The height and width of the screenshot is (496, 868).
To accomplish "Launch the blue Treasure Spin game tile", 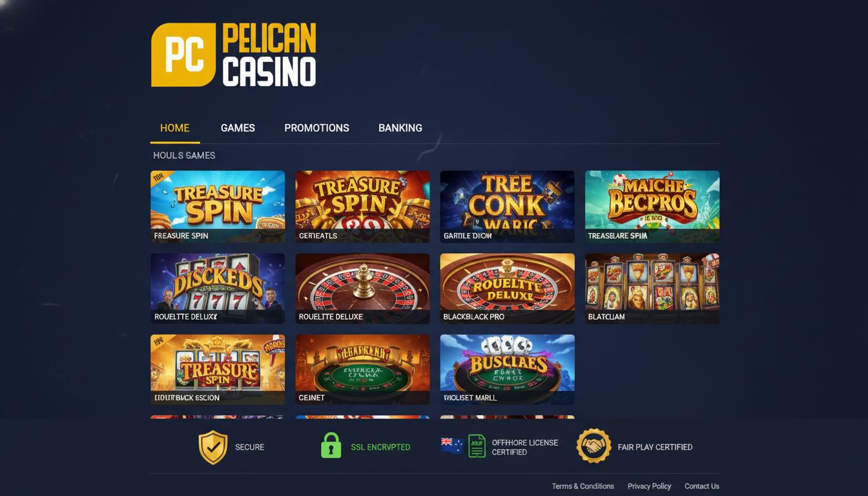I will 218,207.
